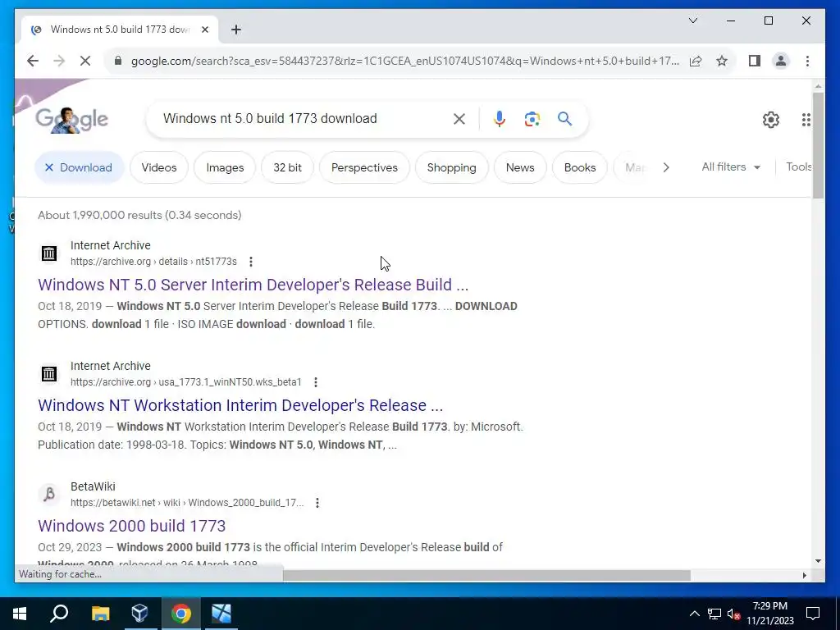Open the tab search dropdown
Image resolution: width=840 pixels, height=630 pixels.
(692, 21)
